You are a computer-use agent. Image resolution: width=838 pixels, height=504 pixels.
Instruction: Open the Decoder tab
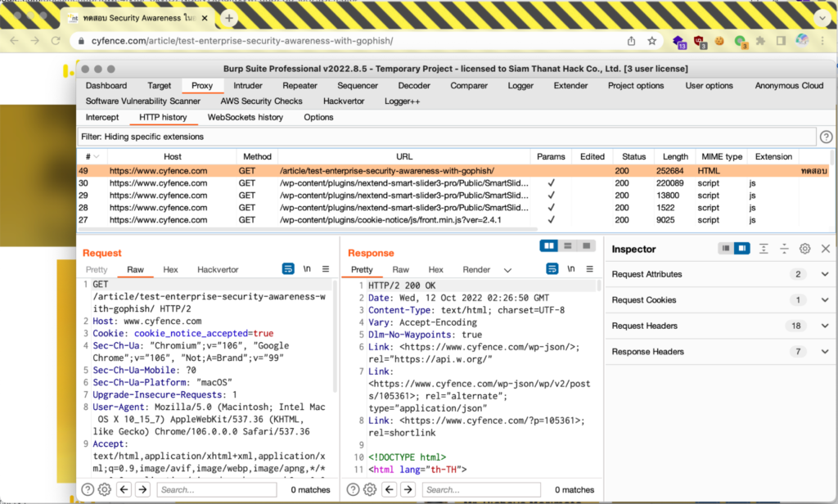(414, 86)
